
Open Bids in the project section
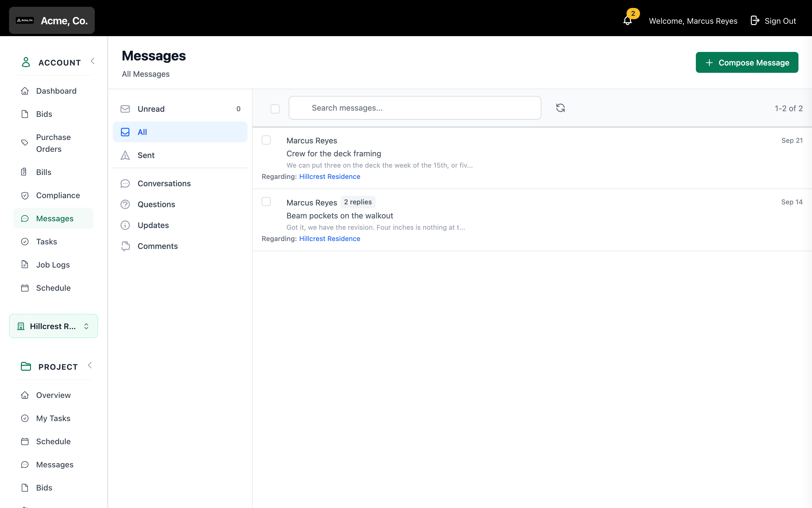[54, 488]
